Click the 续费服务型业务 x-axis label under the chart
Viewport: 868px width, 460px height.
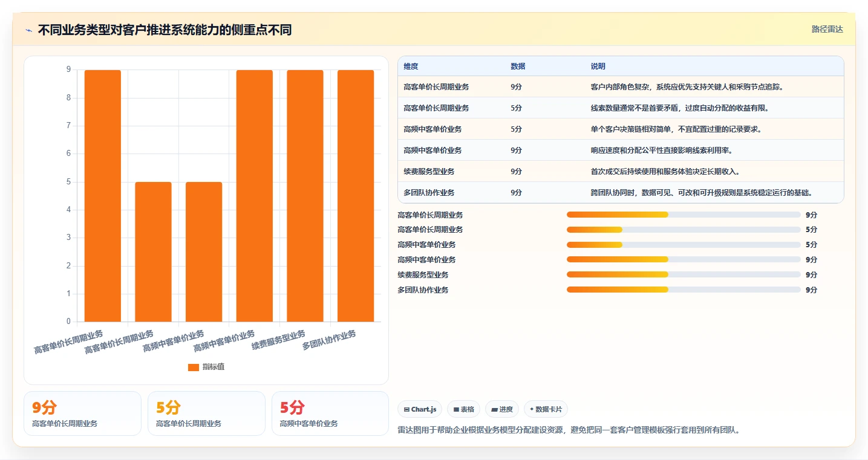point(279,340)
